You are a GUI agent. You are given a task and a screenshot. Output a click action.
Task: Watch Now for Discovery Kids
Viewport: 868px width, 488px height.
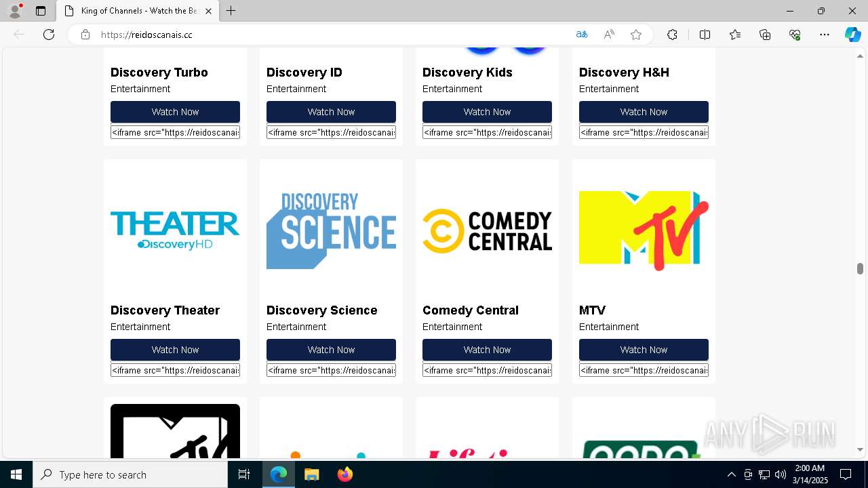pyautogui.click(x=487, y=112)
